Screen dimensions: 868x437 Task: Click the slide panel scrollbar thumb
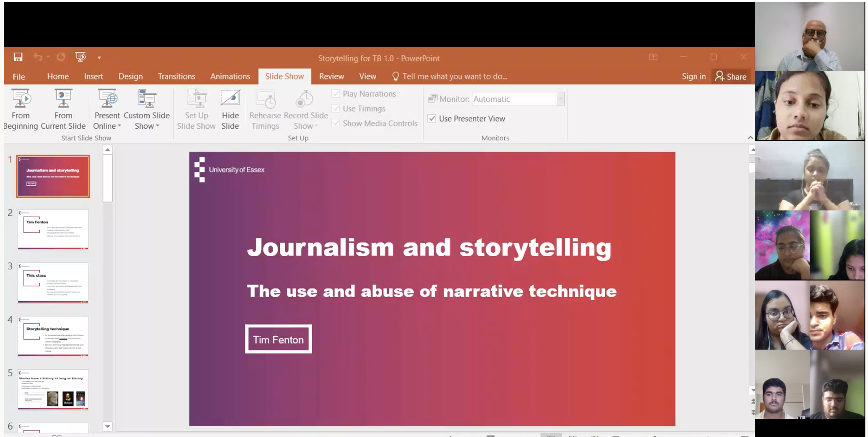[x=107, y=178]
